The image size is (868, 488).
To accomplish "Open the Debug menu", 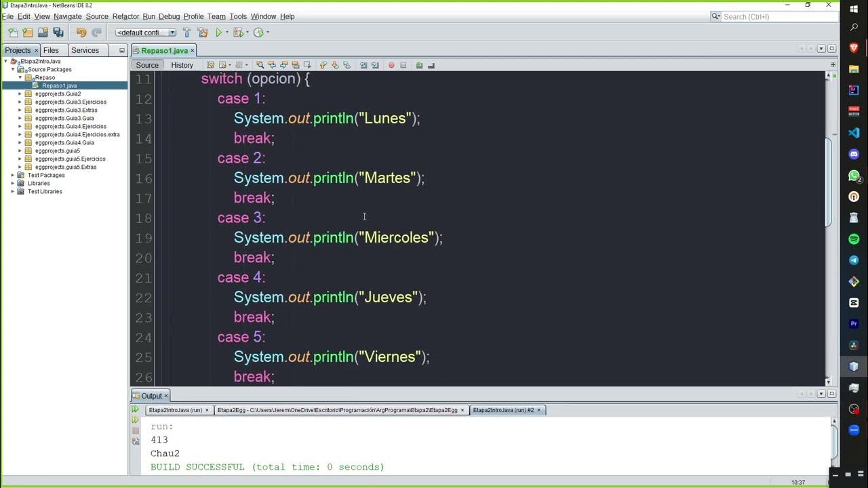I will tap(169, 16).
